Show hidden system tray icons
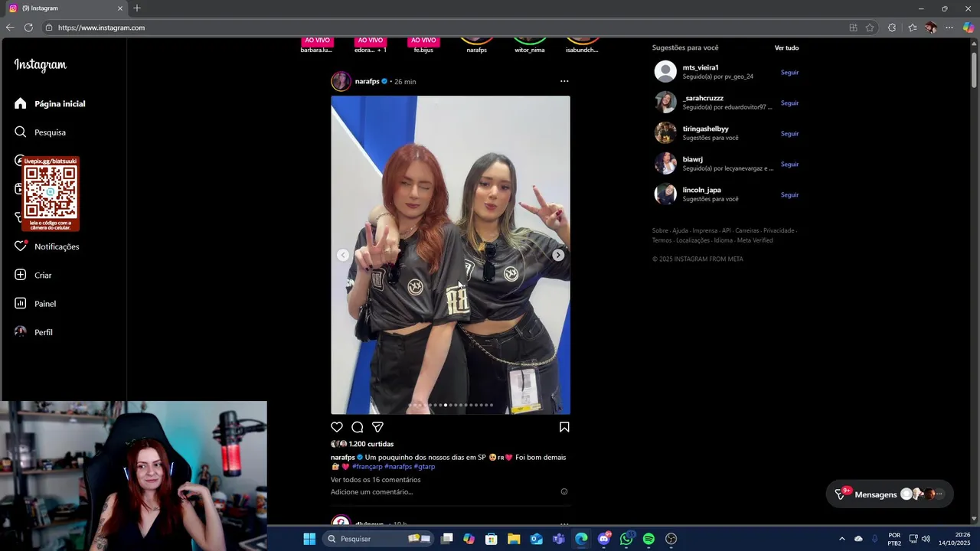 tap(842, 539)
